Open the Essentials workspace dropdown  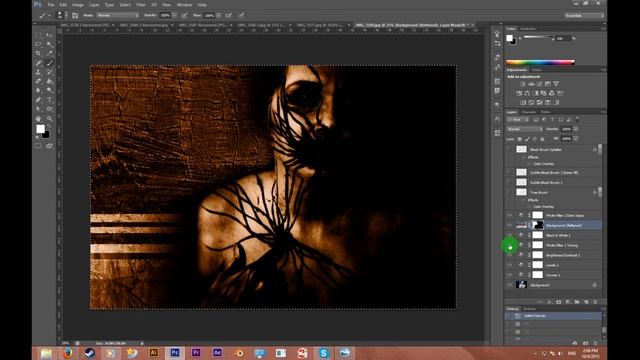pyautogui.click(x=584, y=16)
